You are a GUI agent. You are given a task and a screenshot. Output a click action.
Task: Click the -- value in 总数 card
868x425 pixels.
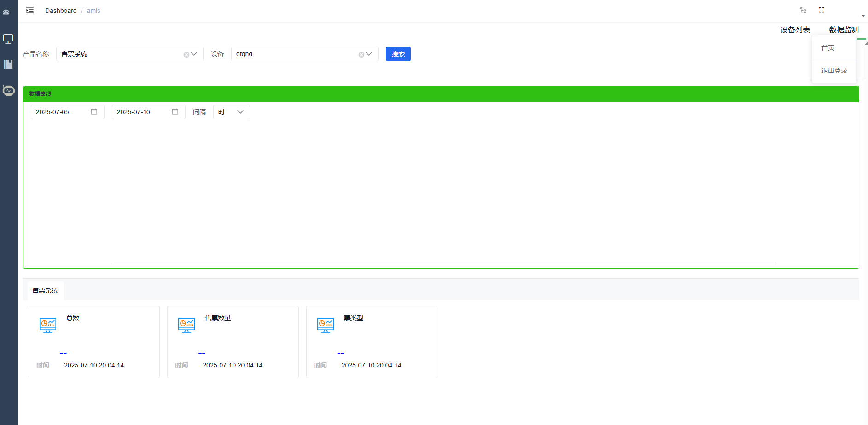(63, 353)
